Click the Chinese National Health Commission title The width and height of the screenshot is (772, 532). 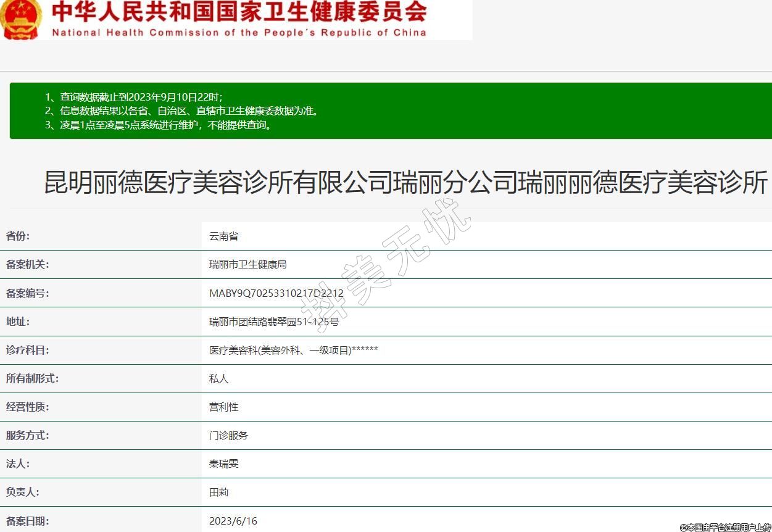click(239, 12)
